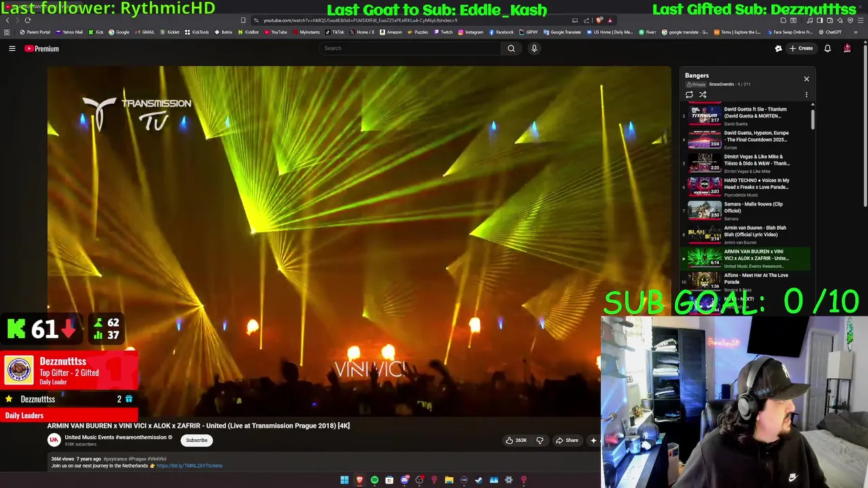This screenshot has height=488, width=868.
Task: Open the Kick bookmark
Action: pyautogui.click(x=96, y=32)
